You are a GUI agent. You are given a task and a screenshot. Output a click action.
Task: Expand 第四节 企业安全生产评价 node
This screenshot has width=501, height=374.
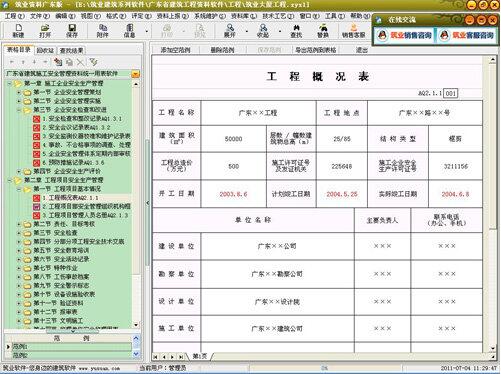click(x=19, y=171)
